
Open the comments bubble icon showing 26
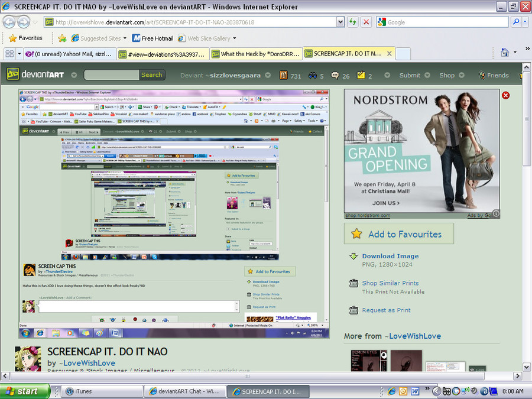click(x=335, y=75)
